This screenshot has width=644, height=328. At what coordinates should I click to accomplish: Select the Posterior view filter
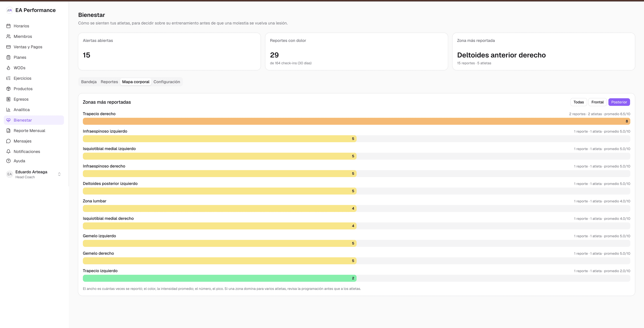619,102
